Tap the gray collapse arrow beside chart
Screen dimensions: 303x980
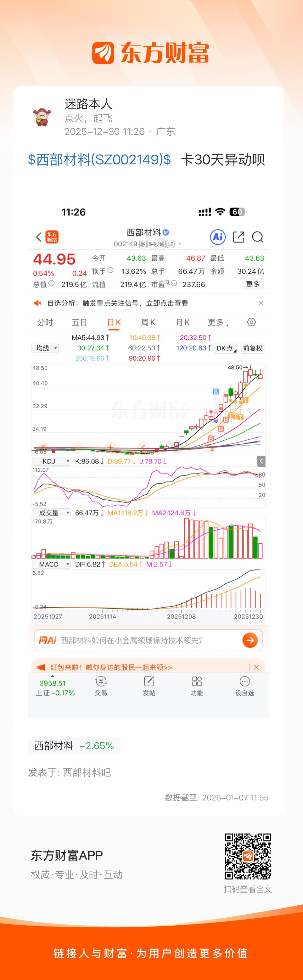[261, 461]
